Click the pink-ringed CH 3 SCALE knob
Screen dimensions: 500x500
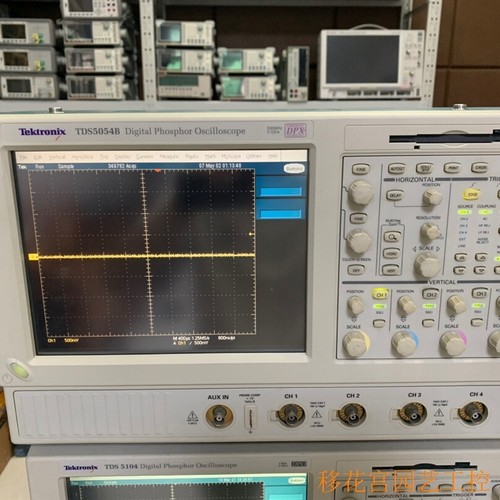(453, 342)
